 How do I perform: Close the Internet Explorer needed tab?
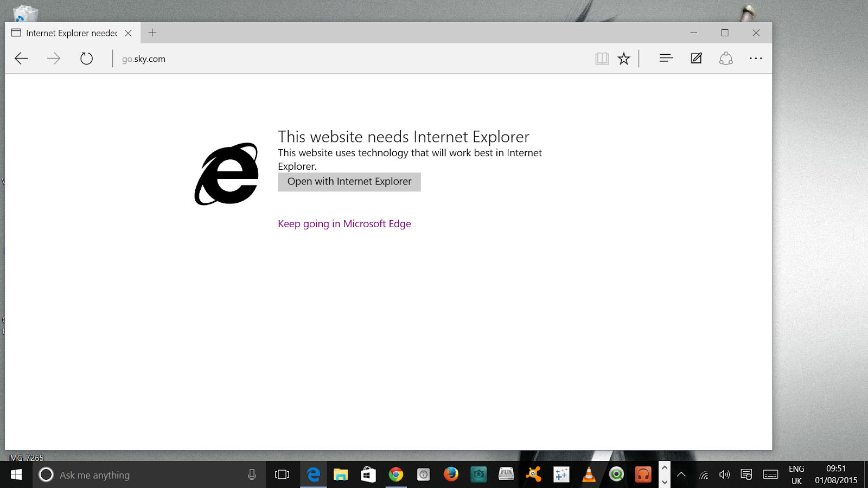point(128,33)
